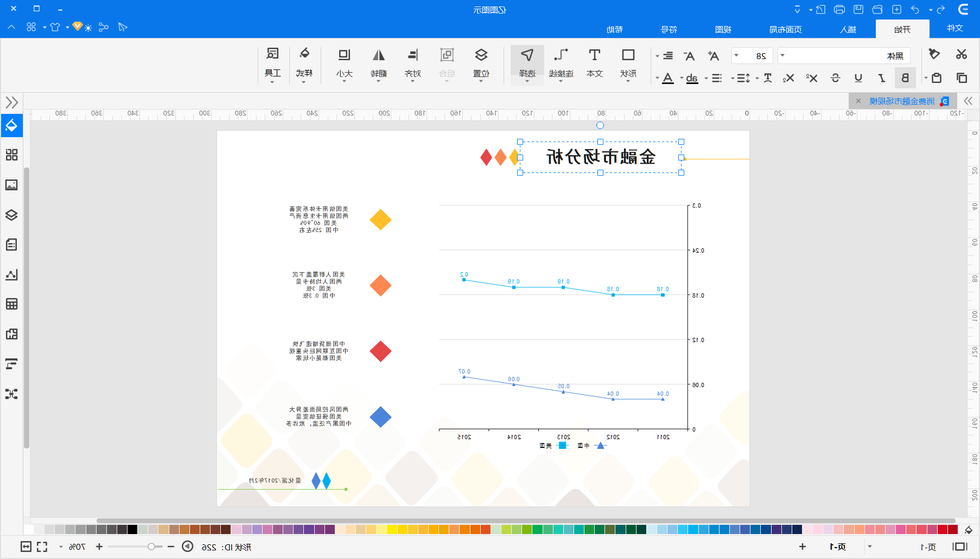Screen dimensions: 980x559
Task: Select the Connector (连接线) tool
Action: pyautogui.click(x=561, y=63)
